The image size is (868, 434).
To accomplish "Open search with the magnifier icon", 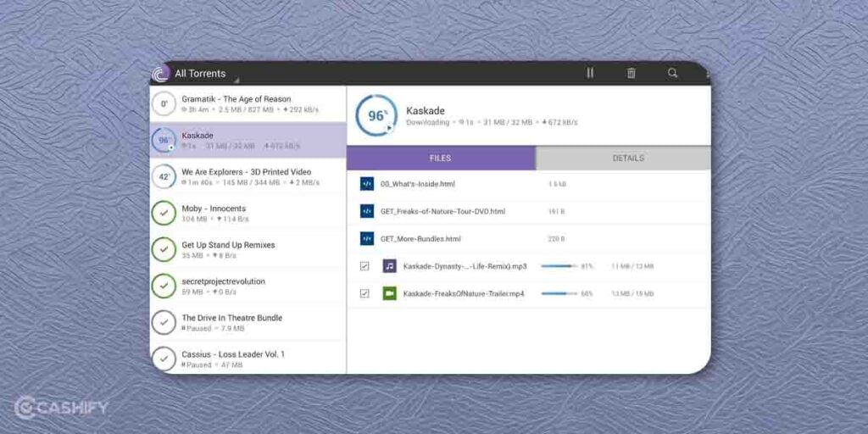I will tap(672, 73).
